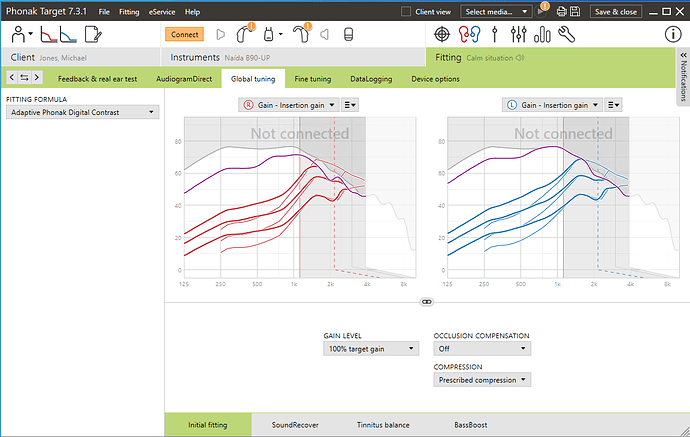
Task: Select the red and blue ears icon
Action: (x=469, y=34)
